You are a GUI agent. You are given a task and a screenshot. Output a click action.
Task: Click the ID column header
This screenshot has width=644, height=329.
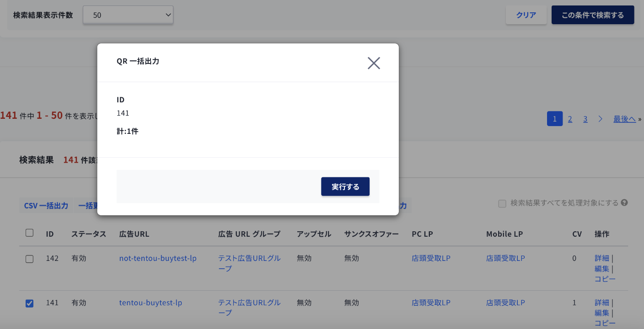(x=50, y=234)
